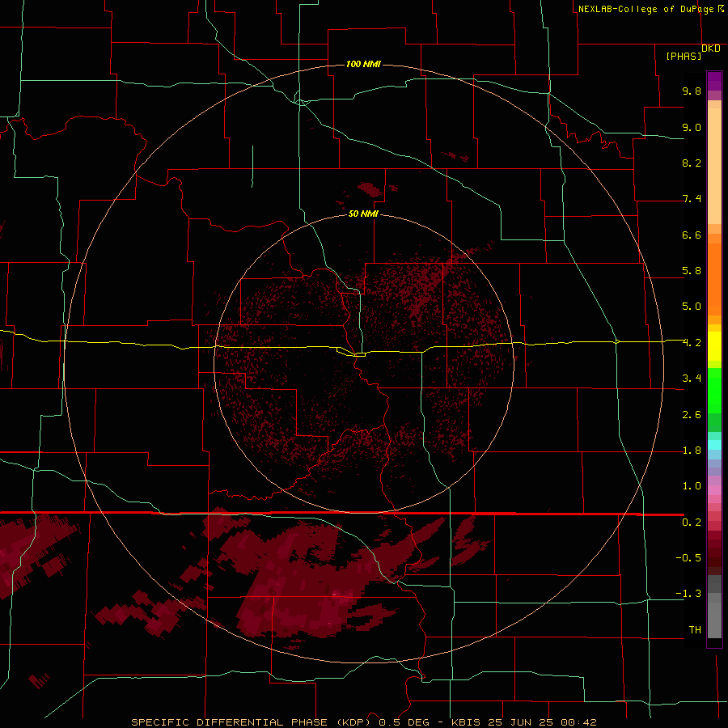Viewport: 728px width, 728px height.
Task: Pick the orange color bar segment
Action: (x=714, y=278)
